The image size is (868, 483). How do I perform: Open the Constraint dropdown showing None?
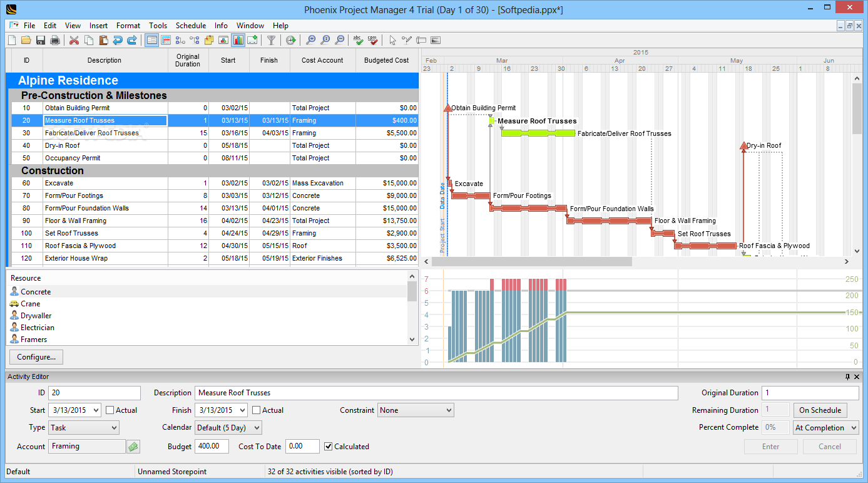416,410
